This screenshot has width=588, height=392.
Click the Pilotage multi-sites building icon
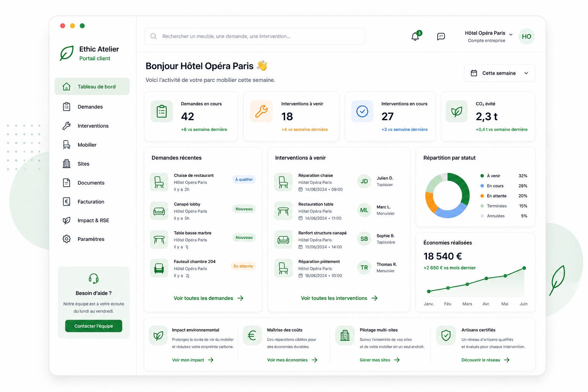(345, 336)
